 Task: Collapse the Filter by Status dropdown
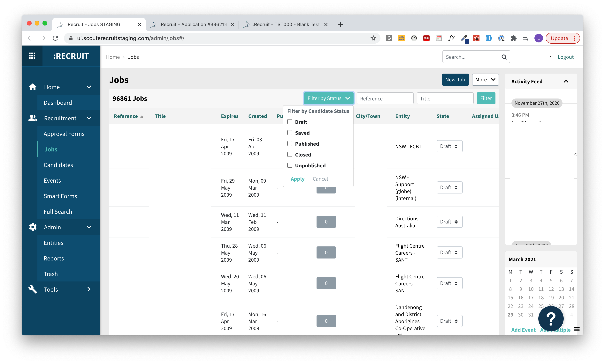click(x=329, y=98)
